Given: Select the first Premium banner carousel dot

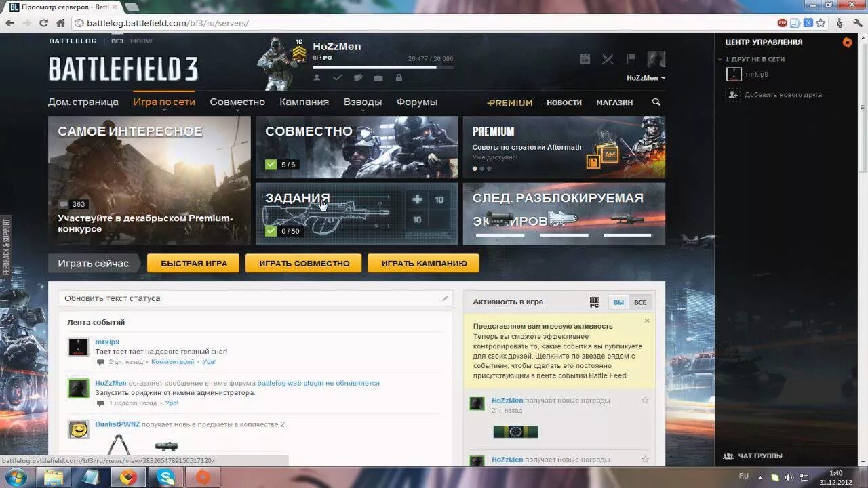Looking at the screenshot, I should (x=475, y=169).
